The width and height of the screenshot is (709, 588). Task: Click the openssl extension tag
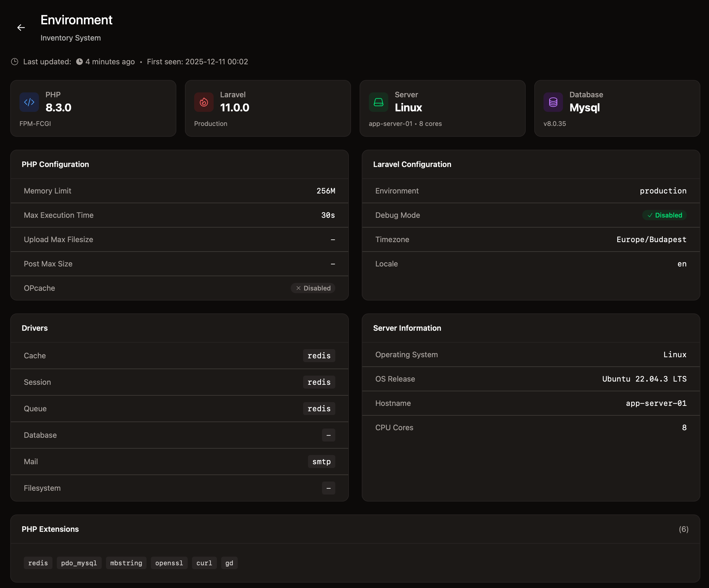point(169,563)
